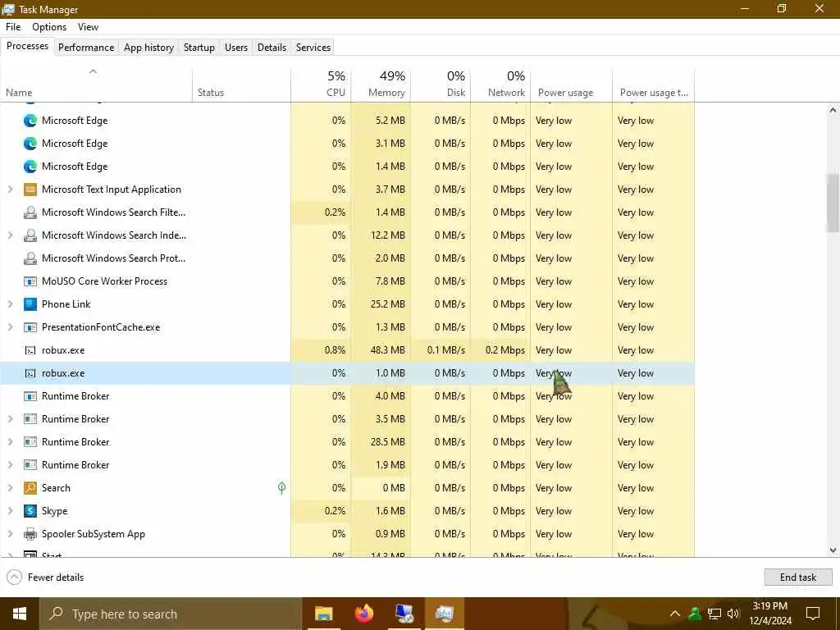Open the remote desktop monitor taskbar icon
This screenshot has width=840, height=630.
(404, 614)
